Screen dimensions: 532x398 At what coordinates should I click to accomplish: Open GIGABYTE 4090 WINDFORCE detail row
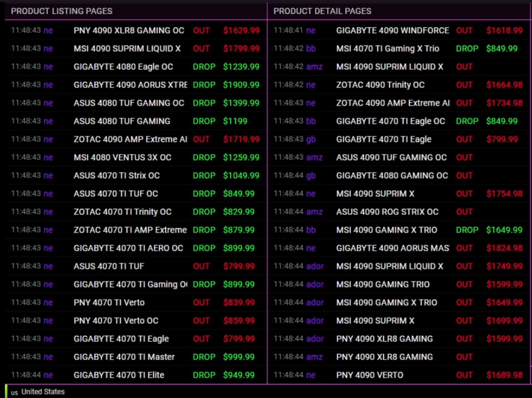point(393,30)
